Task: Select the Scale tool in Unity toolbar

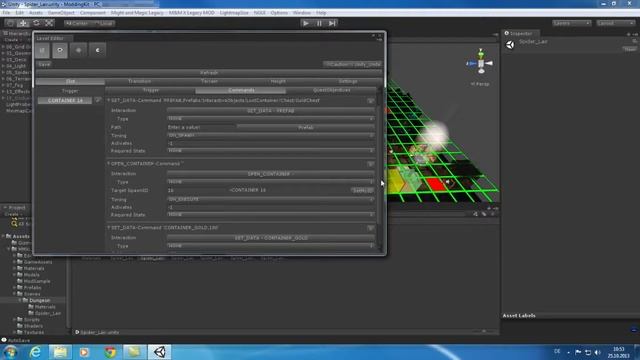Action: click(49, 23)
